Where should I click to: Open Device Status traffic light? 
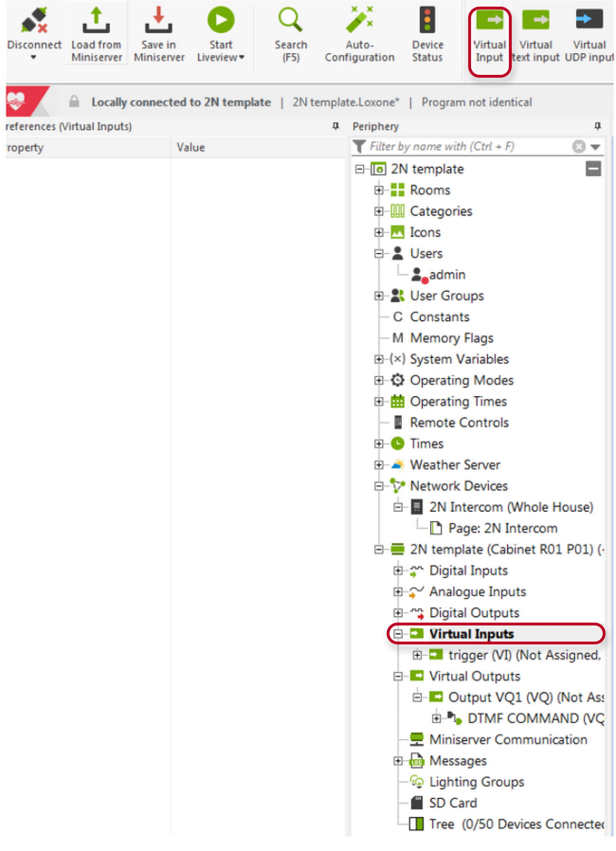427,20
